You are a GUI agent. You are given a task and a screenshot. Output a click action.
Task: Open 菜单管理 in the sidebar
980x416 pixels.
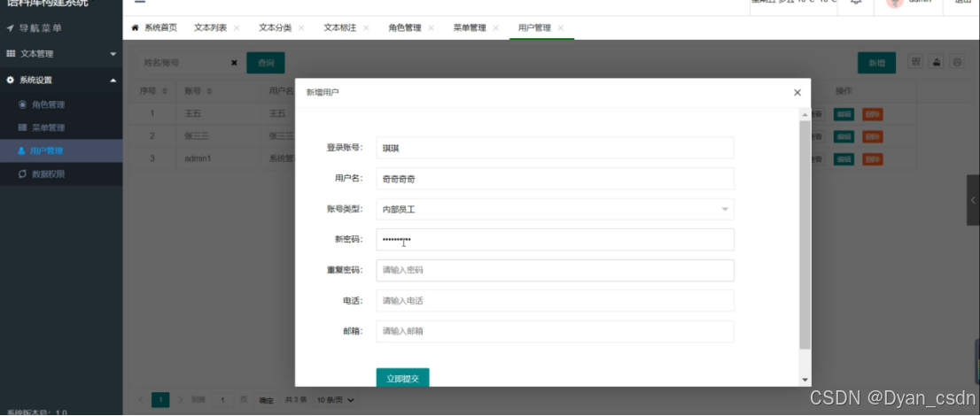61,128
